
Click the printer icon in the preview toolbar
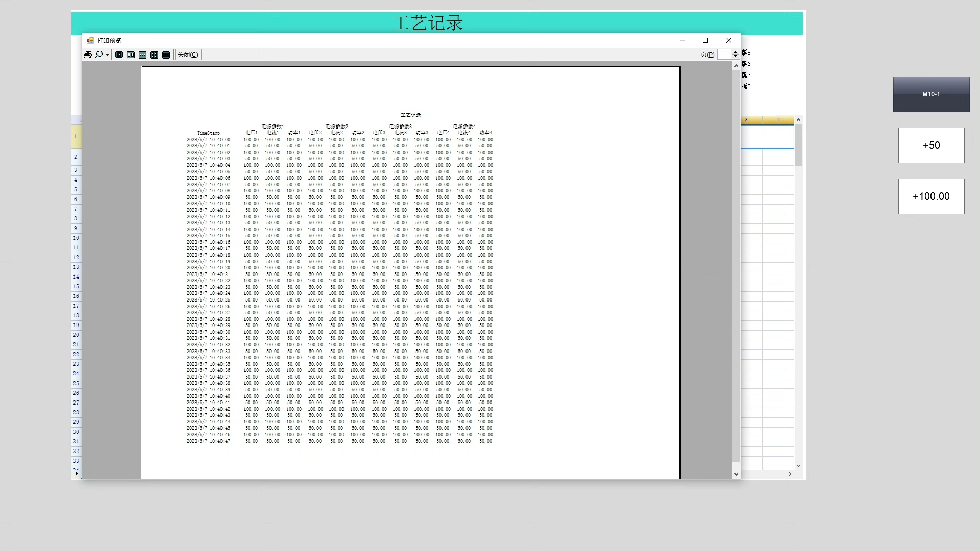[88, 55]
